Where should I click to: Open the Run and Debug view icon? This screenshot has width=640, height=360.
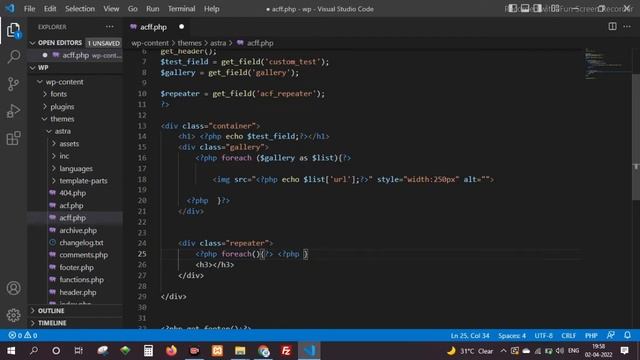13,111
